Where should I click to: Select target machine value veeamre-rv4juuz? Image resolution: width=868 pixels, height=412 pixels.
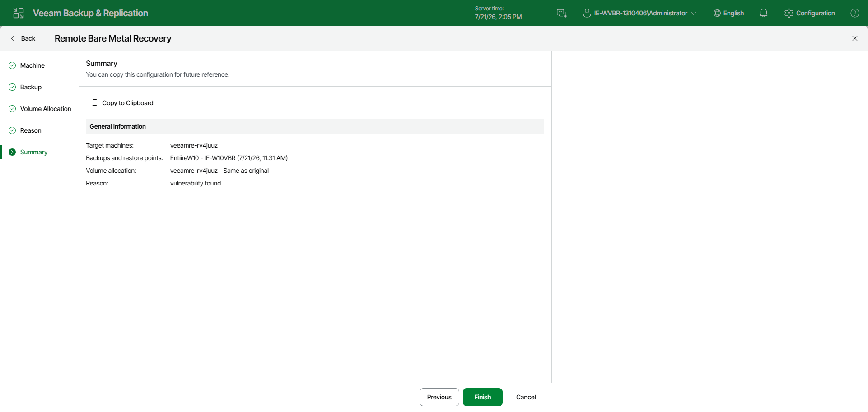[194, 145]
